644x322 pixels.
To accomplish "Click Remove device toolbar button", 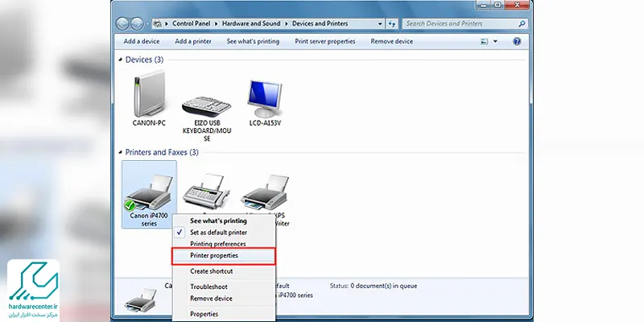I will [x=392, y=42].
